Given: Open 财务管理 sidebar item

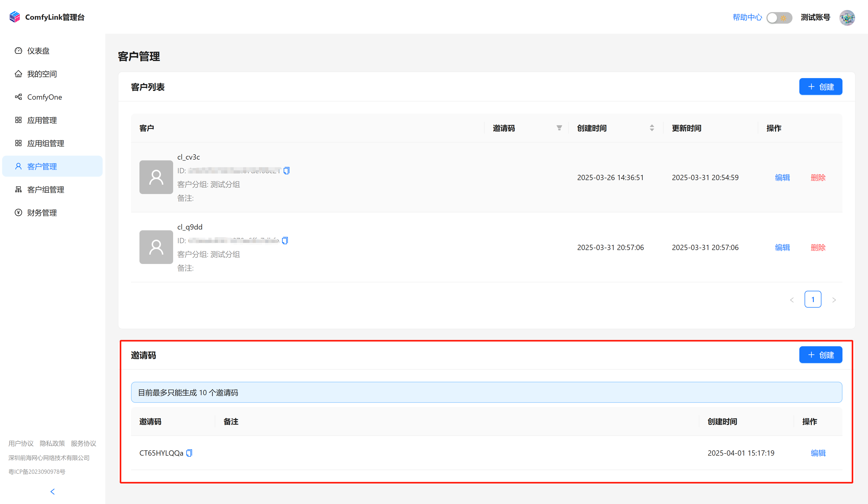Looking at the screenshot, I should (52, 212).
